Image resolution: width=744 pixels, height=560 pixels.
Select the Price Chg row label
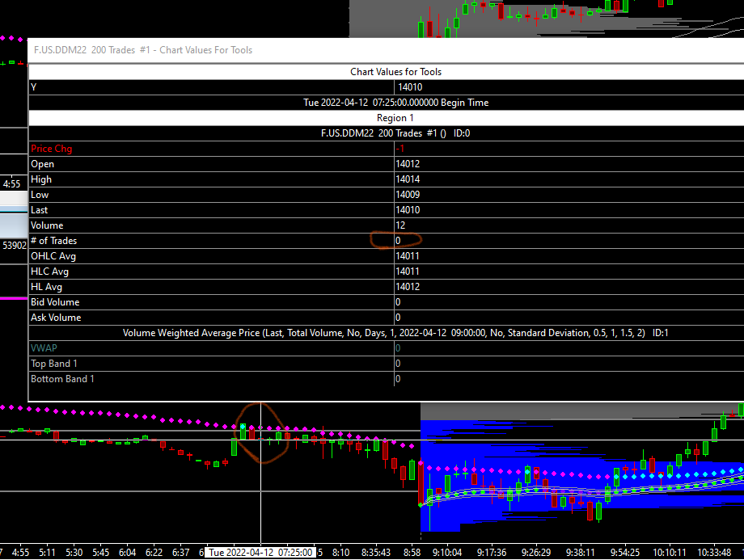[51, 149]
